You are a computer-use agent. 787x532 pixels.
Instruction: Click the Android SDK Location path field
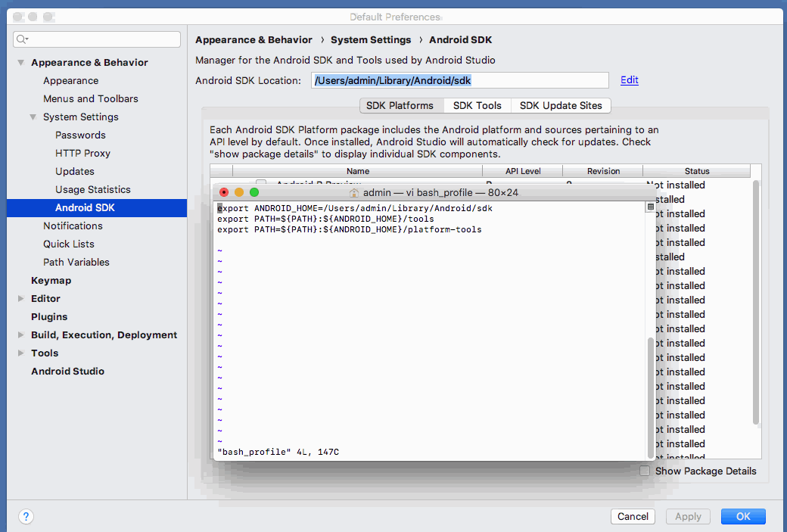pos(460,80)
